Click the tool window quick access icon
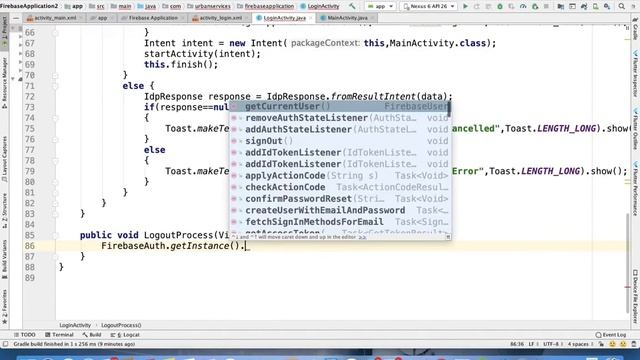Image resolution: width=640 pixels, height=360 pixels. click(5, 344)
